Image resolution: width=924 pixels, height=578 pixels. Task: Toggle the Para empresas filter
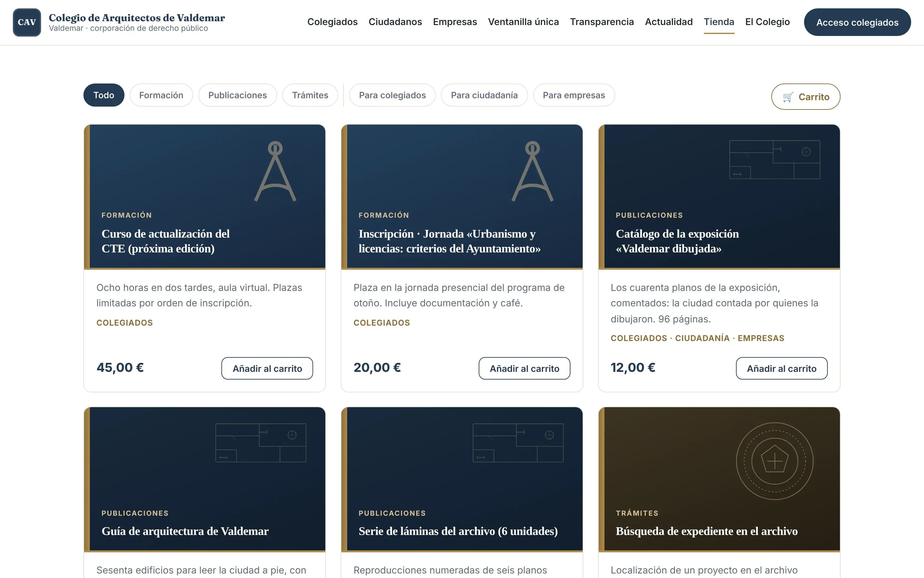click(574, 95)
